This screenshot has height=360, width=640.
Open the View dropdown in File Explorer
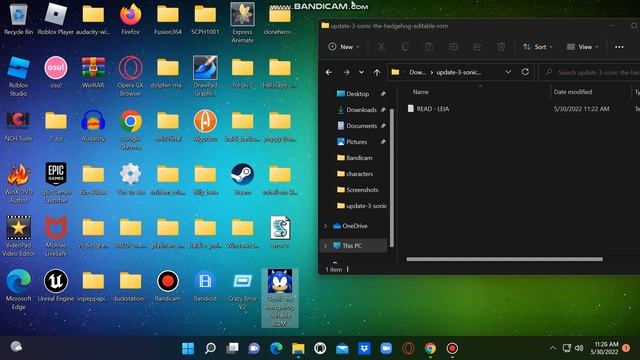coord(582,47)
